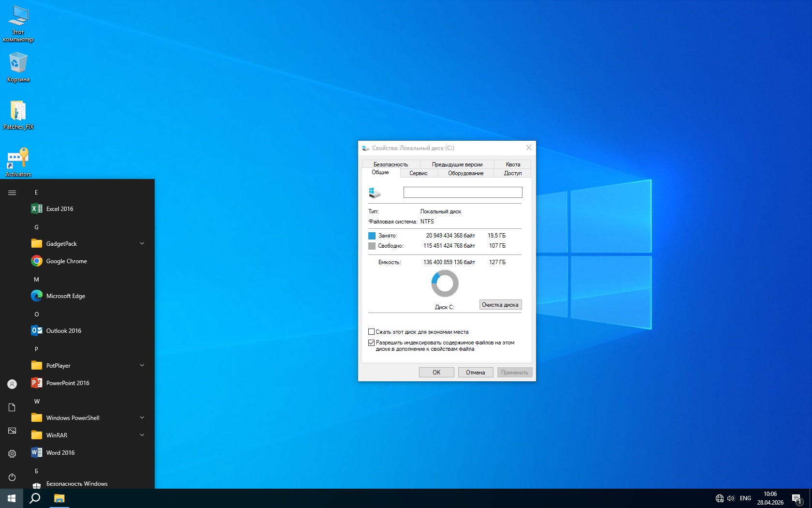The height and width of the screenshot is (508, 812).
Task: Open File Explorer from the taskbar
Action: [59, 498]
